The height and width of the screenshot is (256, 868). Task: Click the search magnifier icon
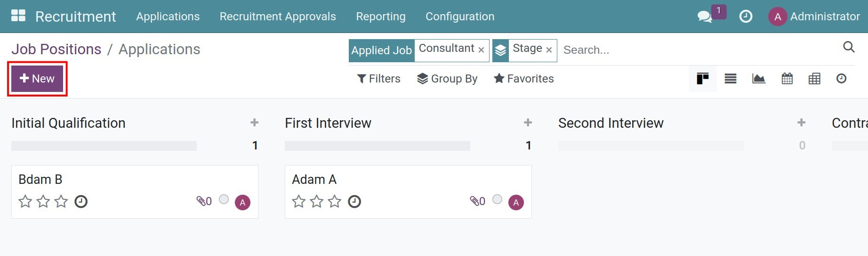point(849,47)
